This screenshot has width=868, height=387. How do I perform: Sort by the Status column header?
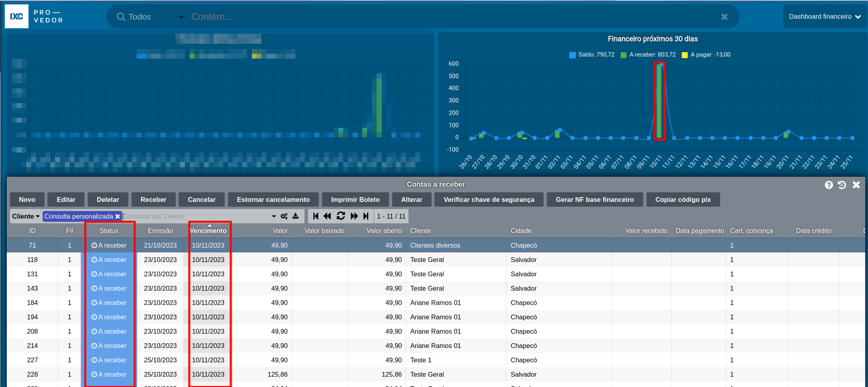point(109,231)
